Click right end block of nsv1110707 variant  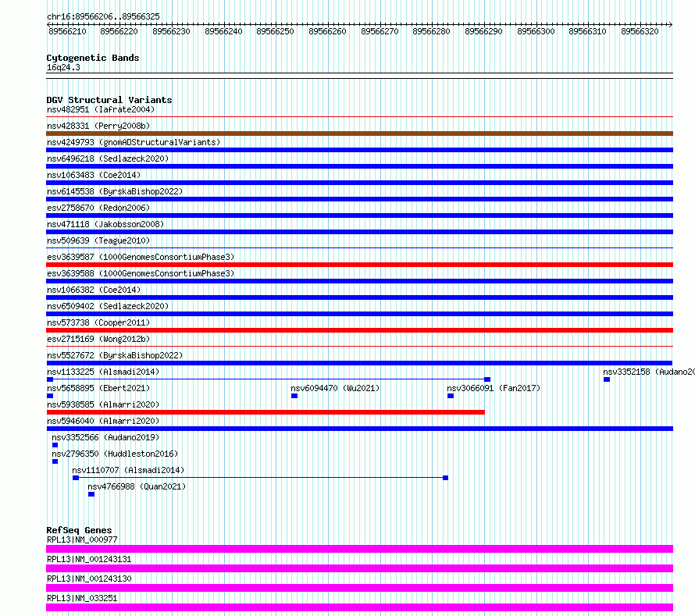point(445,478)
